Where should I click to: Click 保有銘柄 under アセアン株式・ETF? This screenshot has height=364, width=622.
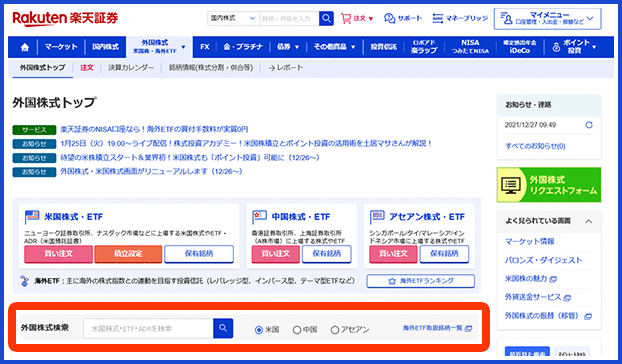(x=444, y=254)
